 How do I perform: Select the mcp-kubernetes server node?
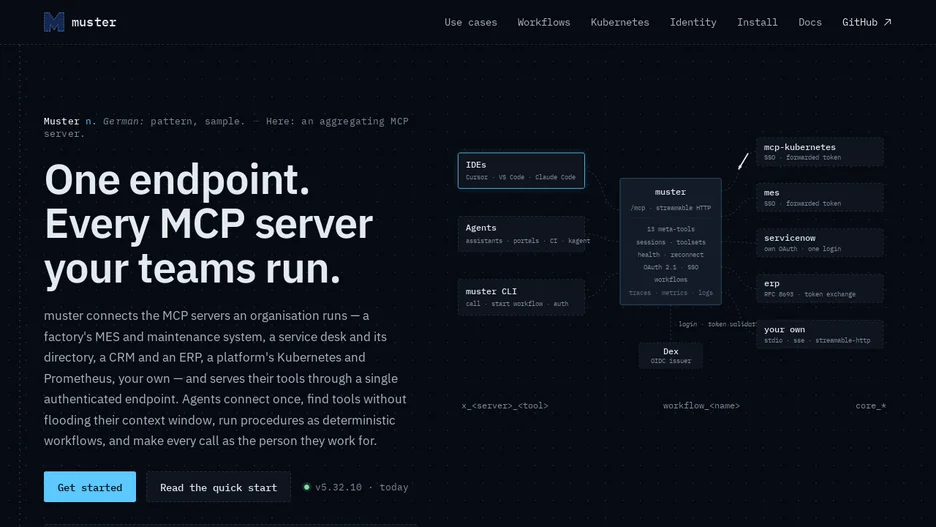click(820, 152)
